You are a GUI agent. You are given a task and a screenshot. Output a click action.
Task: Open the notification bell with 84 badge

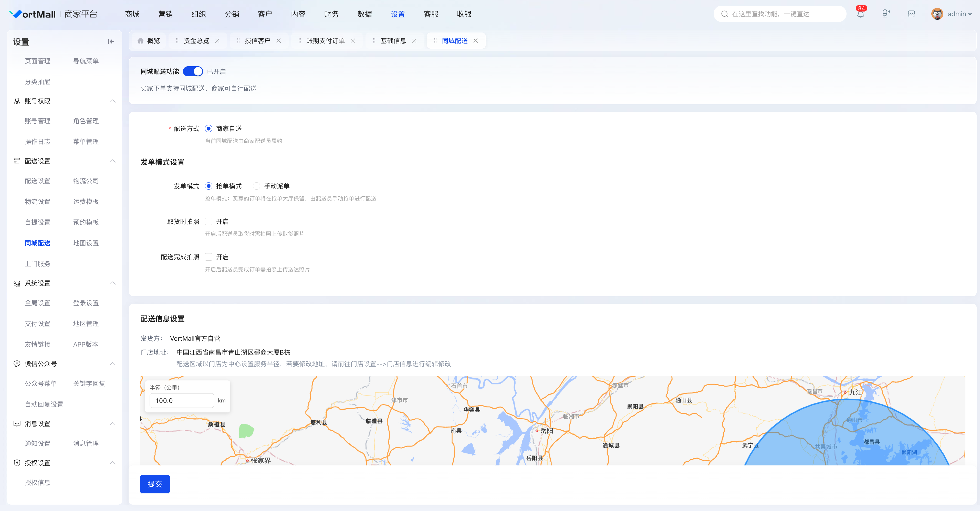[860, 14]
